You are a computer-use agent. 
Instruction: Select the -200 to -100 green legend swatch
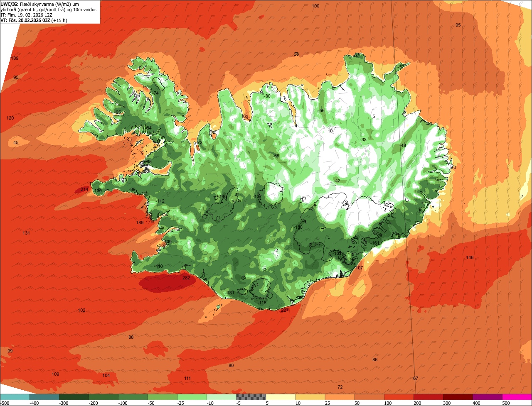click(103, 397)
